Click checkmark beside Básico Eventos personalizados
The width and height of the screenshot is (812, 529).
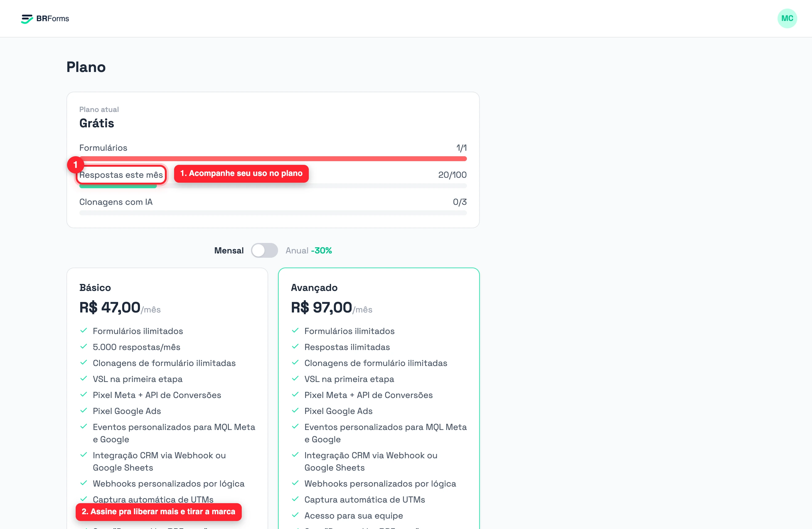click(x=84, y=427)
